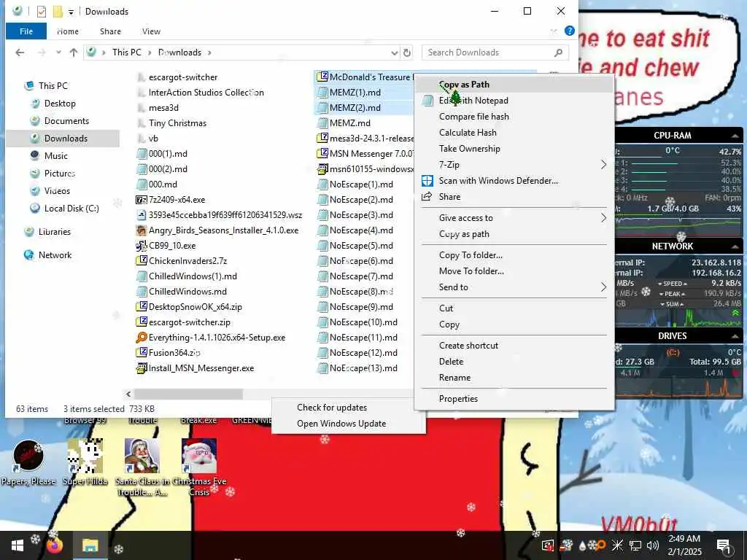Open Properties from context menu
Image resolution: width=747 pixels, height=560 pixels.
click(x=514, y=399)
